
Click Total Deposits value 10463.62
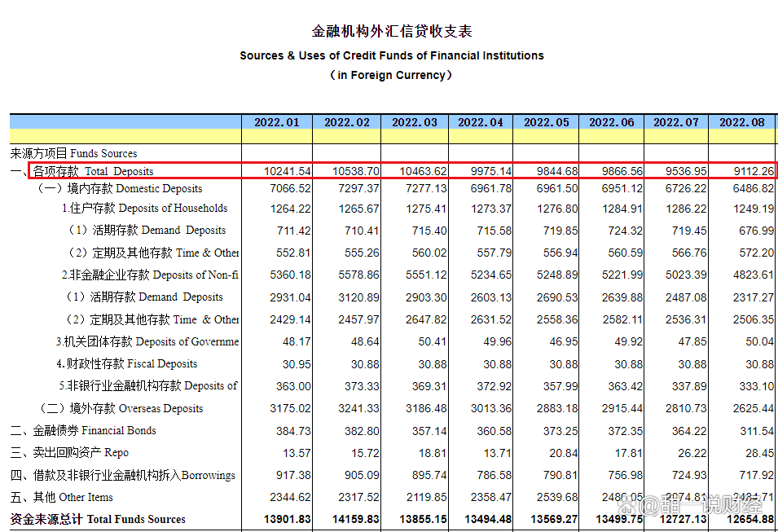pos(424,171)
